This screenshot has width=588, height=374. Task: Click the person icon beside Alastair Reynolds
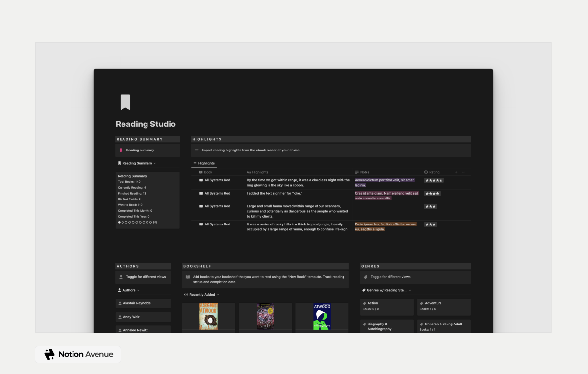click(x=120, y=303)
